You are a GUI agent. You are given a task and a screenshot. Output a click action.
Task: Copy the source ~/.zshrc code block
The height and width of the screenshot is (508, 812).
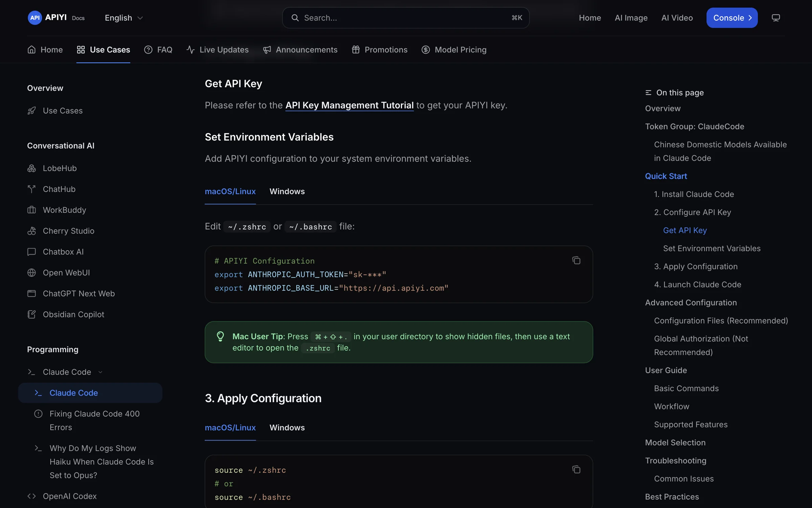(576, 469)
